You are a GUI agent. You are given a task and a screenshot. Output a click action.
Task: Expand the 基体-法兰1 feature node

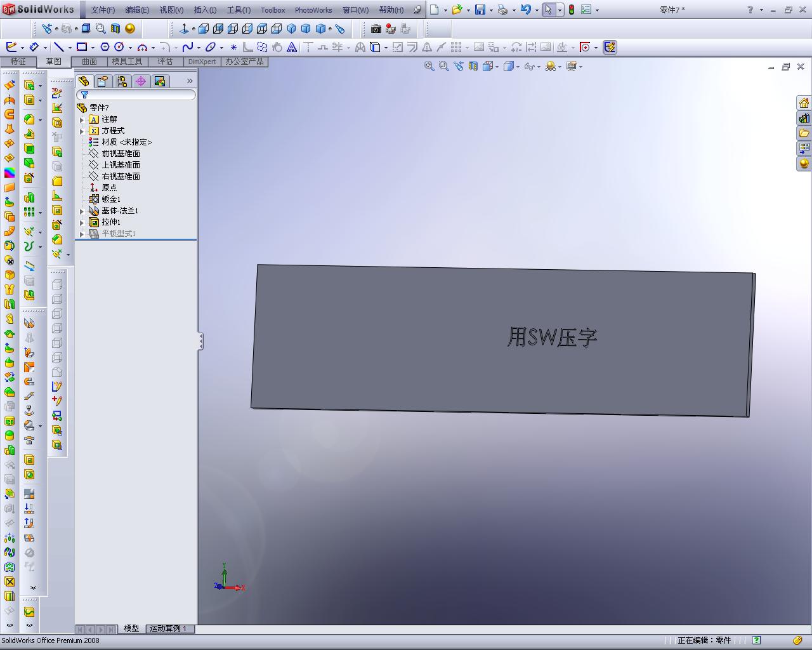(x=82, y=211)
